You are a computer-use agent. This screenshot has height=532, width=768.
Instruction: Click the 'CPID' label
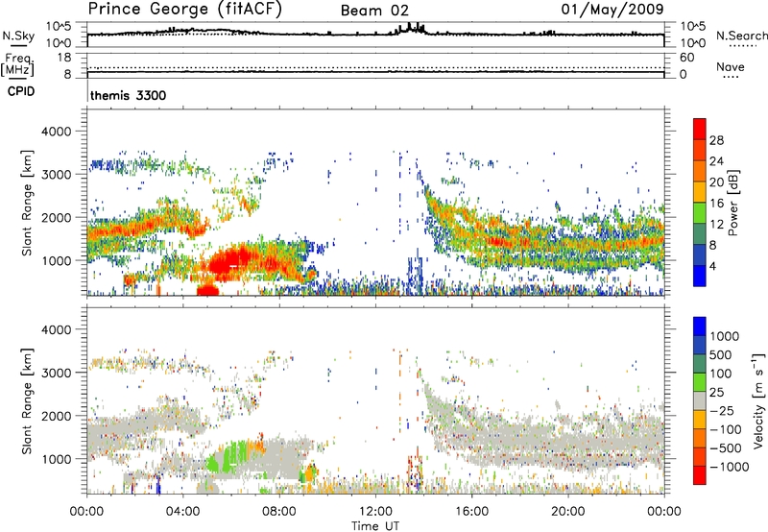coord(21,91)
